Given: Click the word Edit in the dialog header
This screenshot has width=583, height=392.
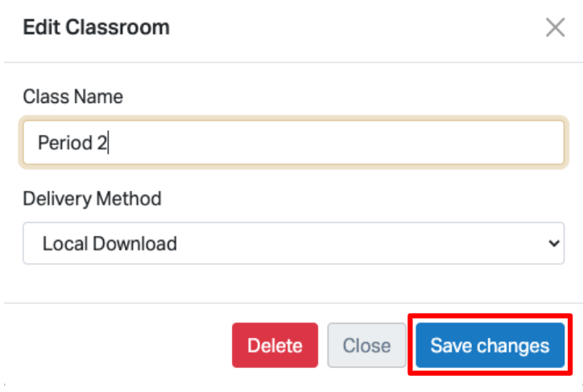Looking at the screenshot, I should (41, 27).
